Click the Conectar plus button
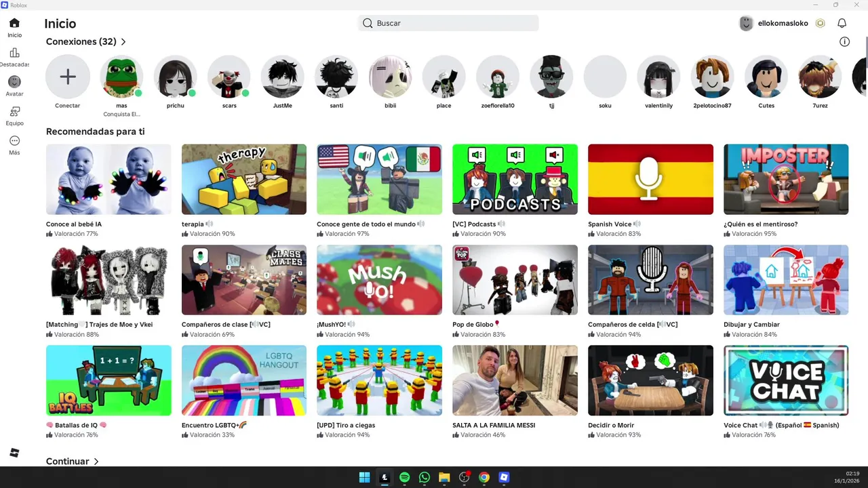Screen dimensions: 868x488 (x=68, y=77)
